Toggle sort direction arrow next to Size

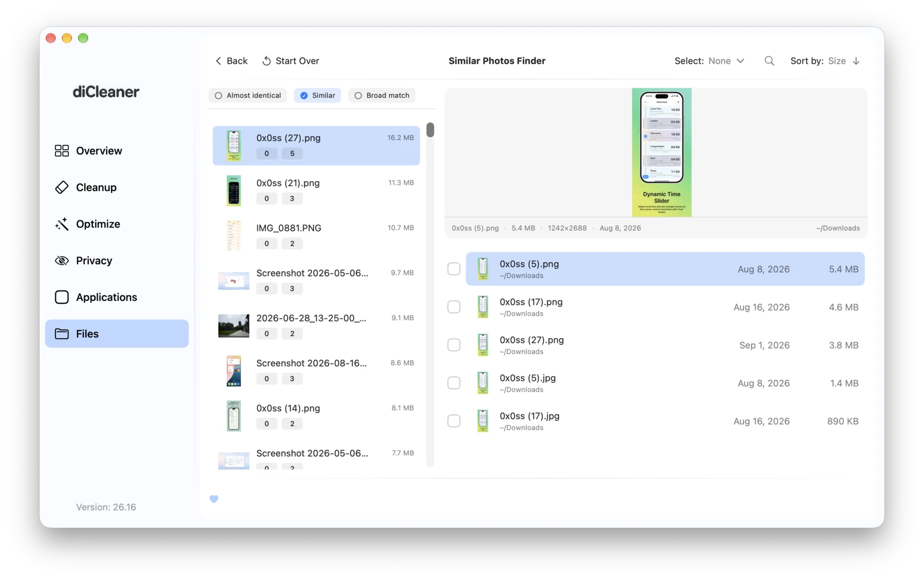coord(856,61)
